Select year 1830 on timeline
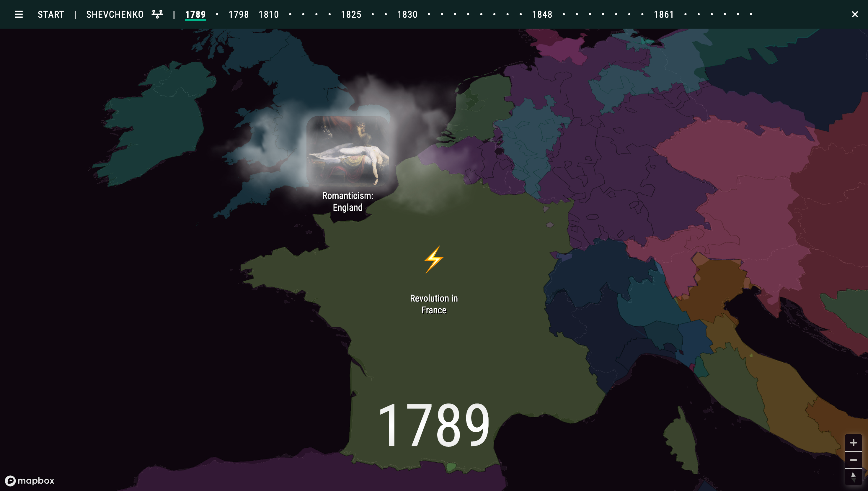This screenshot has width=868, height=491. [407, 14]
